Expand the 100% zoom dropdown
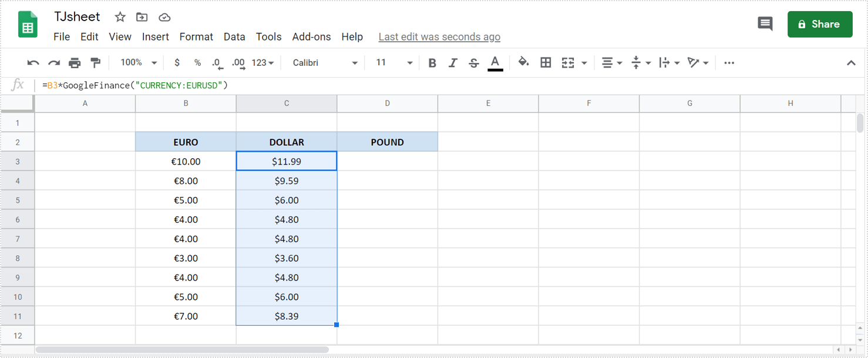The height and width of the screenshot is (358, 868). coord(139,63)
